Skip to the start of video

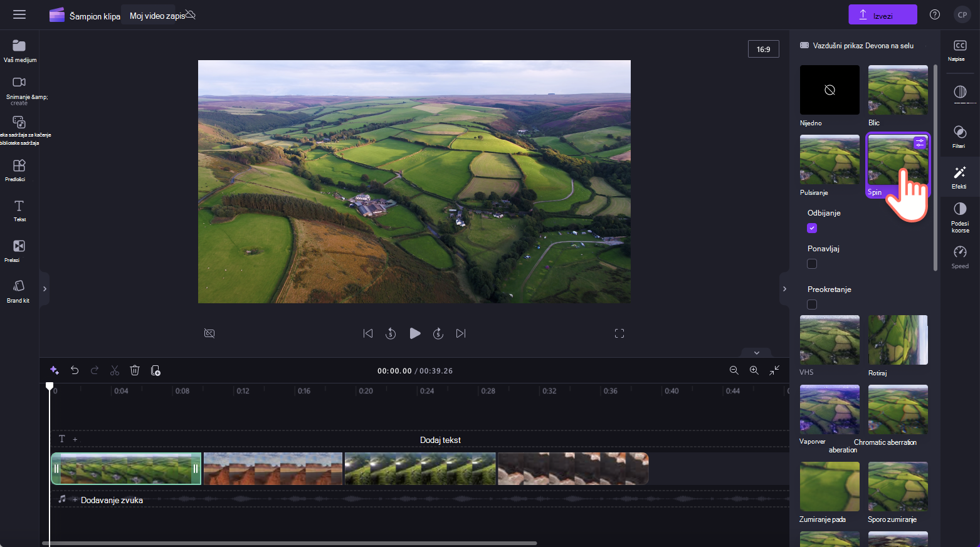pos(368,333)
